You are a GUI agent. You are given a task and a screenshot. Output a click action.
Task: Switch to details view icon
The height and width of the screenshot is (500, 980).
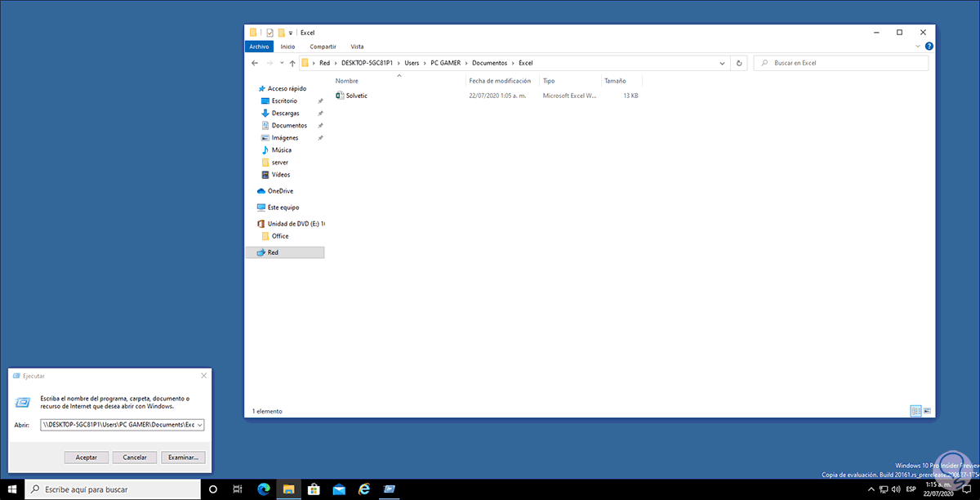[915, 411]
